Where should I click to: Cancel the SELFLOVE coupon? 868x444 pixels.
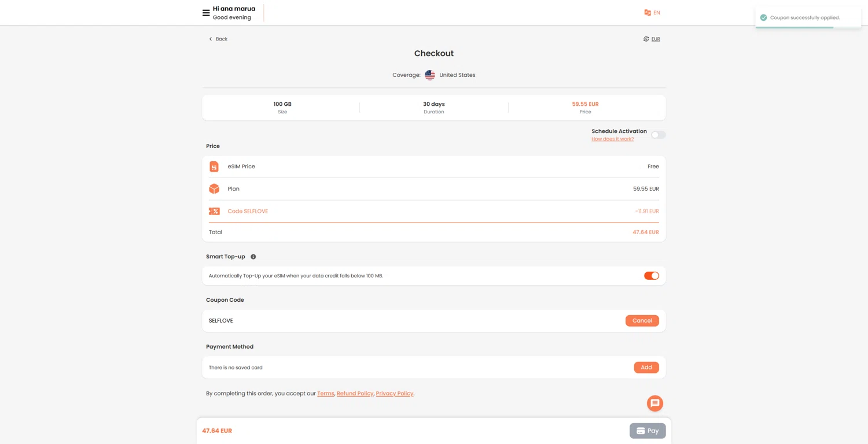pos(642,321)
